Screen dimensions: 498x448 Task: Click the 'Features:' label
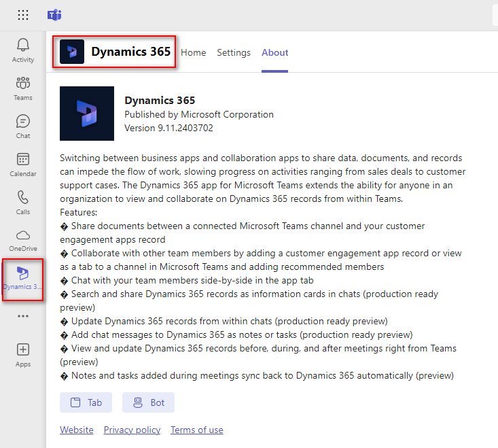tap(78, 212)
